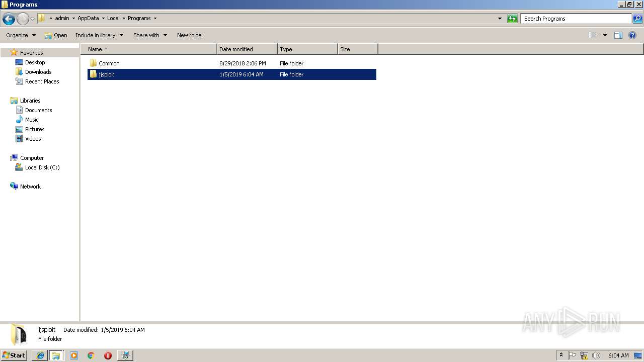This screenshot has width=644, height=362.
Task: Create a New folder
Action: (x=190, y=35)
